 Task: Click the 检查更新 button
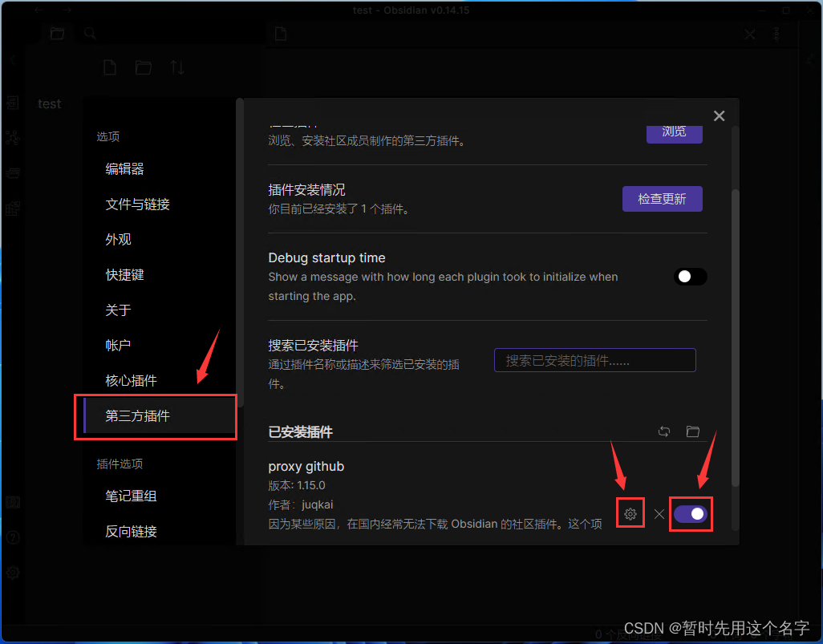(662, 199)
